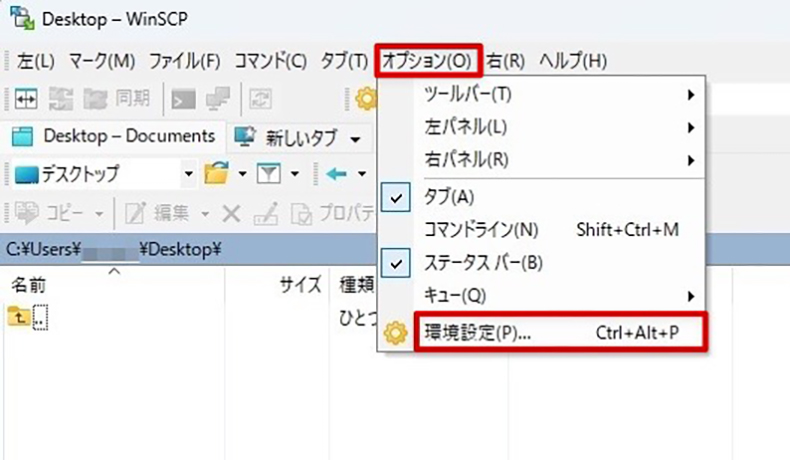This screenshot has width=790, height=460.
Task: Click the コピー button
Action: click(x=49, y=213)
